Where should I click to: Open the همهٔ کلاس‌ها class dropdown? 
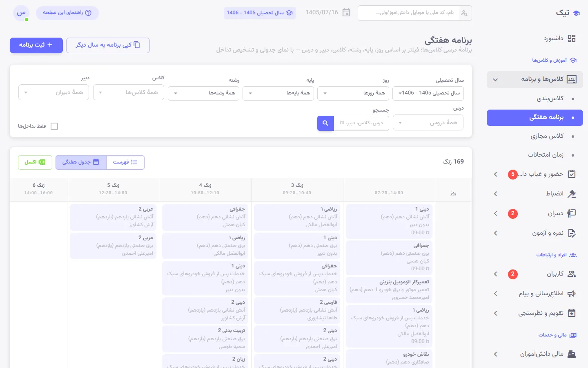(129, 92)
